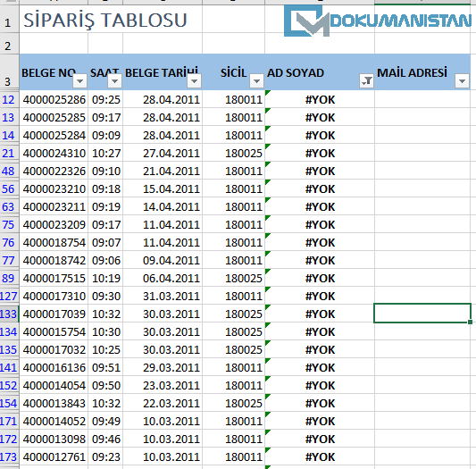Select the 09.04.2011 date cell

point(163,260)
